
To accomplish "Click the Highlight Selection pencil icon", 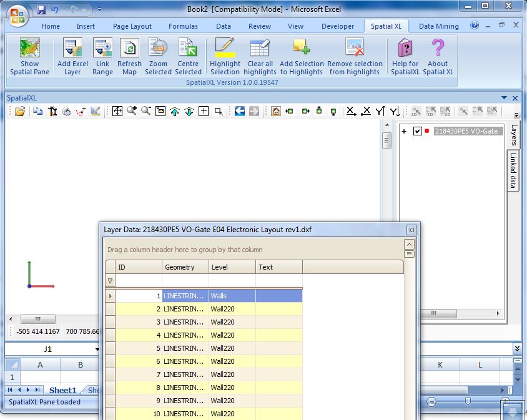I will click(x=225, y=49).
